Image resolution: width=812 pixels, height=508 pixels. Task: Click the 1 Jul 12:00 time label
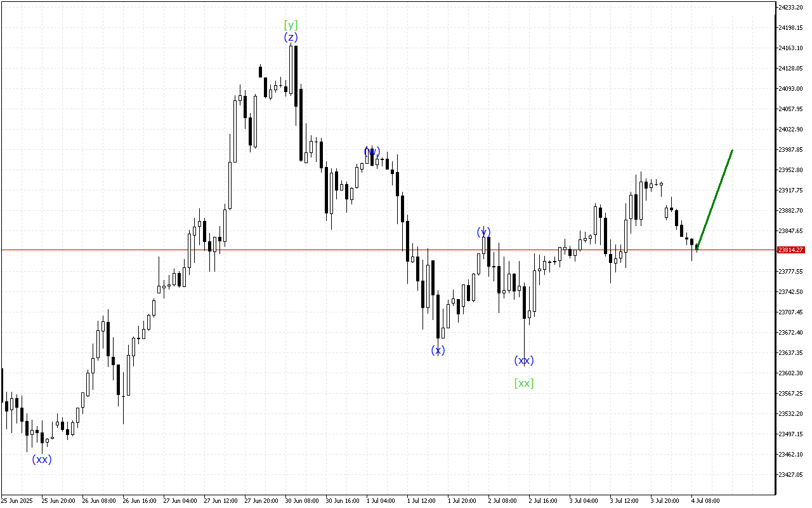[422, 501]
